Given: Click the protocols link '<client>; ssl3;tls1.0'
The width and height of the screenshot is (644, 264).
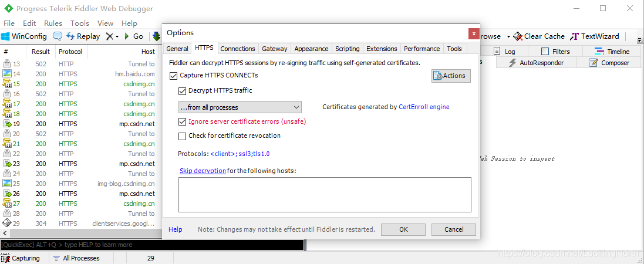Looking at the screenshot, I should [x=240, y=154].
